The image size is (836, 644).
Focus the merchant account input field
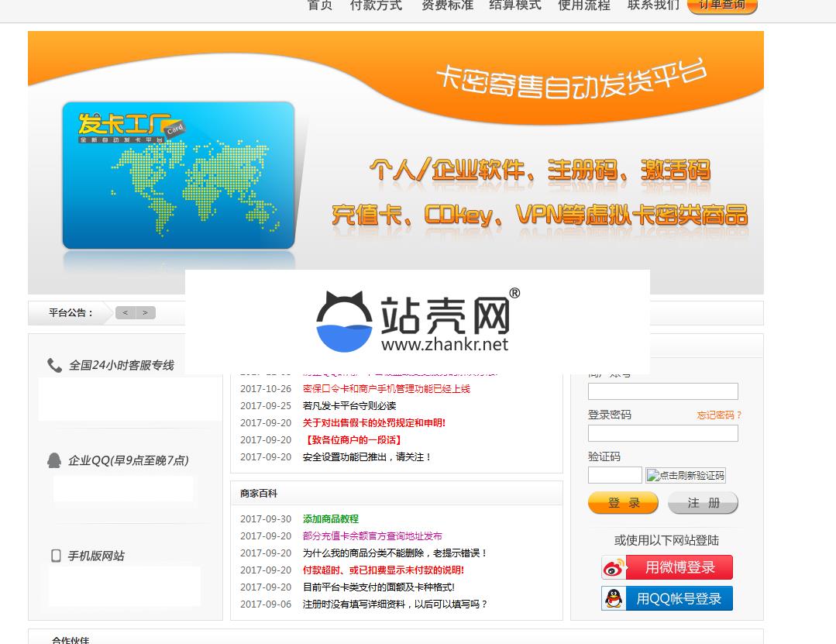(x=662, y=391)
